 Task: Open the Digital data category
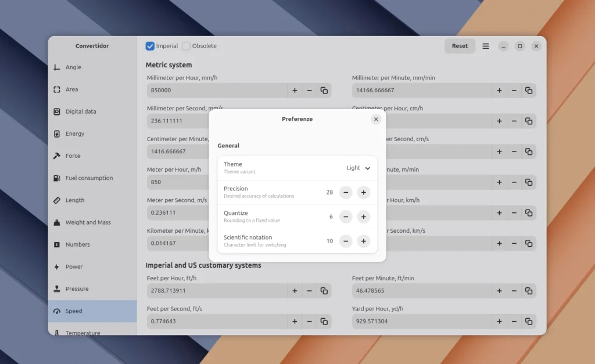[81, 111]
